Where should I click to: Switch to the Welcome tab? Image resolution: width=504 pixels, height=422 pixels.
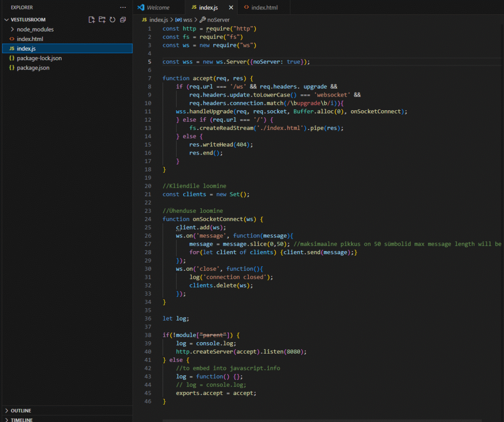tap(158, 7)
